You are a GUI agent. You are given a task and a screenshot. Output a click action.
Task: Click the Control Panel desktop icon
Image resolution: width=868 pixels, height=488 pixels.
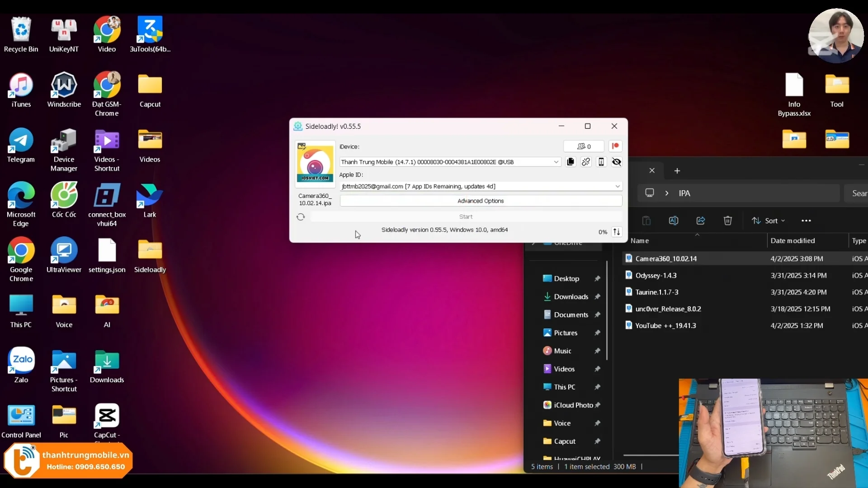[x=21, y=421]
